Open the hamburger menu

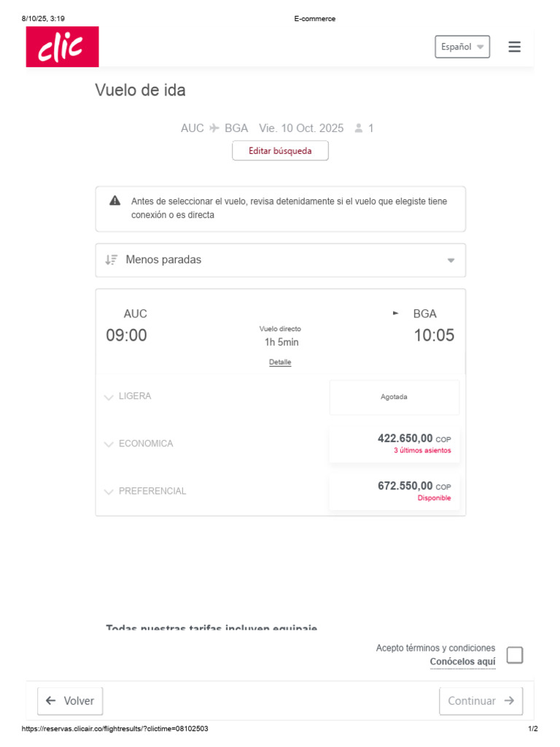point(514,47)
